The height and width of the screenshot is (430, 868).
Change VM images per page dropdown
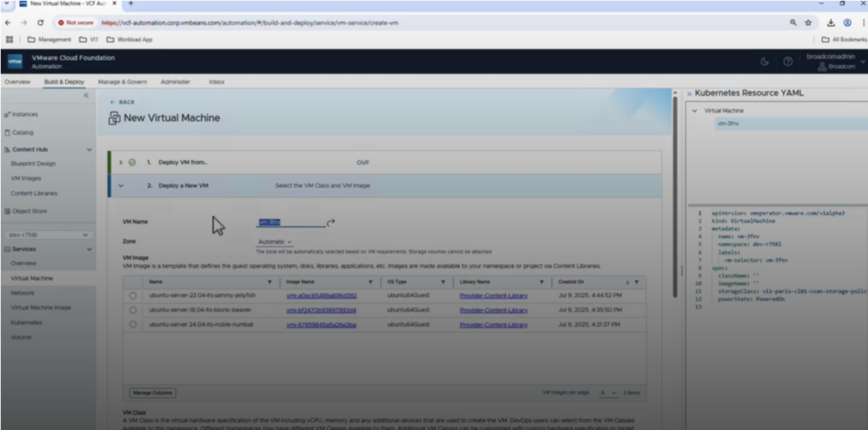608,392
